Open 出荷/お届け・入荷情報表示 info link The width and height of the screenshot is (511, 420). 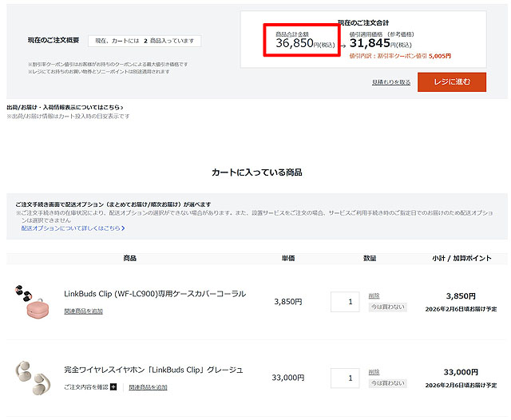[x=64, y=107]
